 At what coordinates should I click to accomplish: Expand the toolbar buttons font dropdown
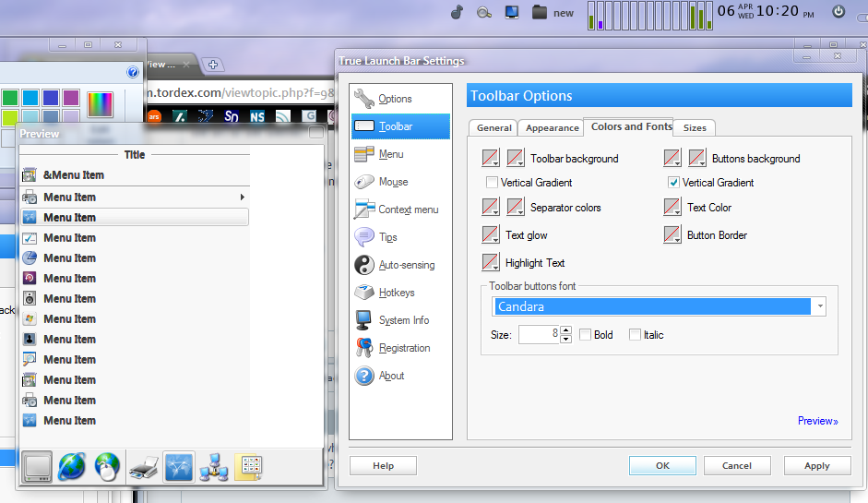(x=819, y=306)
